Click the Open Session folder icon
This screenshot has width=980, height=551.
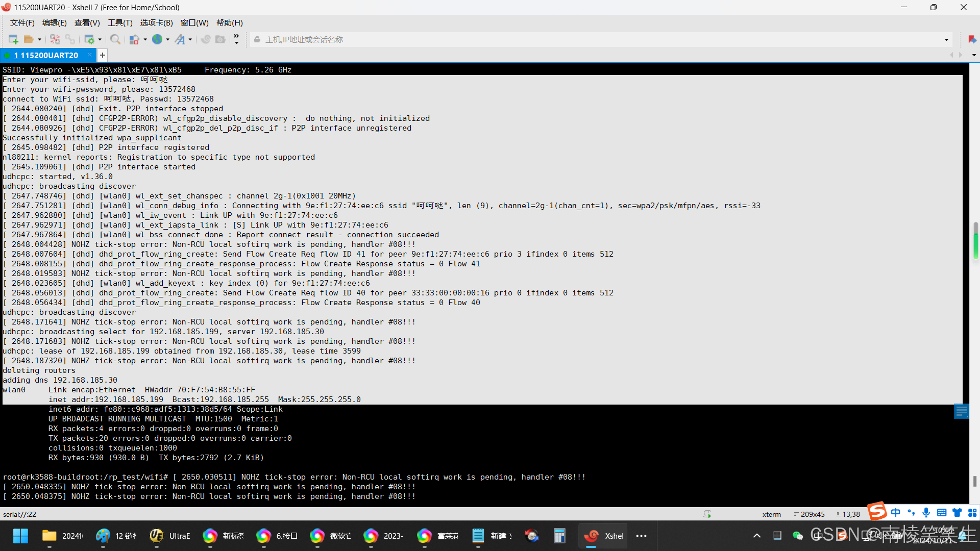(x=29, y=39)
